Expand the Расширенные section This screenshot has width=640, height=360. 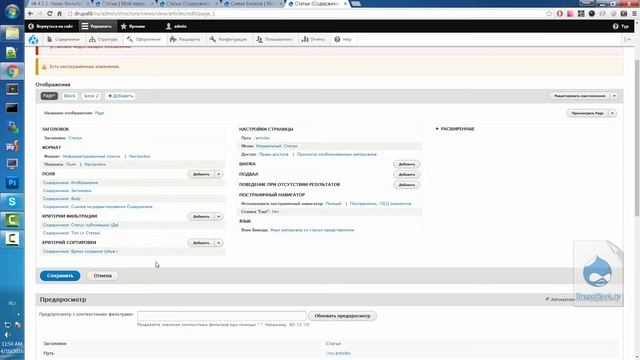click(x=455, y=129)
